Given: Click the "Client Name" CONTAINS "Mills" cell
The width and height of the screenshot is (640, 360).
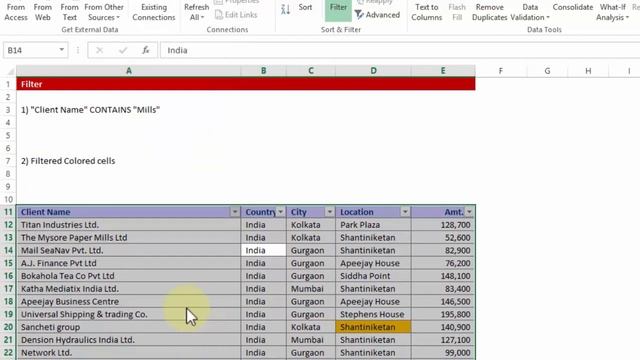Looking at the screenshot, I should [x=90, y=110].
